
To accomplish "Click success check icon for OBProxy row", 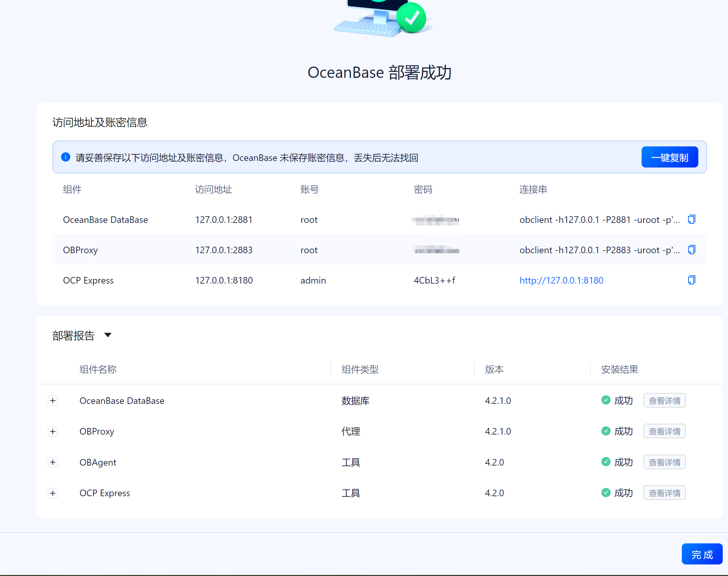I will (606, 431).
